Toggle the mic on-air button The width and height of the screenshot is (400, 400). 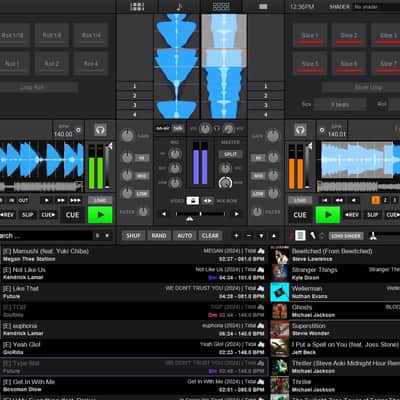(x=163, y=128)
